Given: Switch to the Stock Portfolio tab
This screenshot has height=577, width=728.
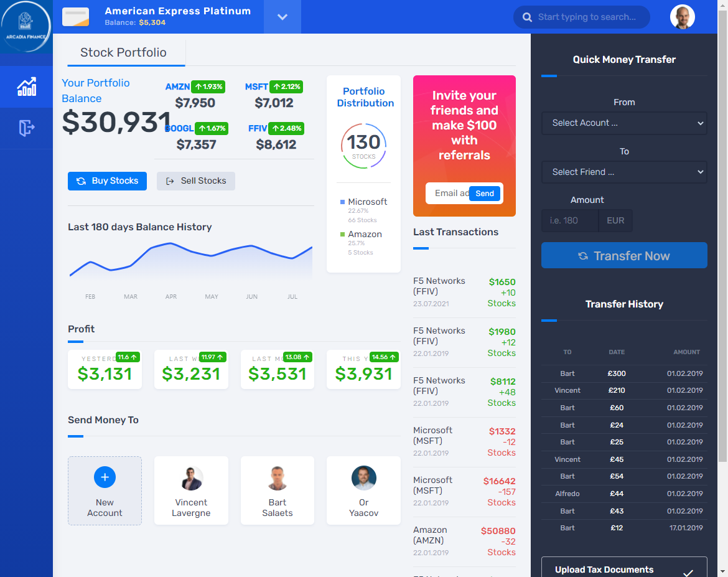Looking at the screenshot, I should pos(123,52).
